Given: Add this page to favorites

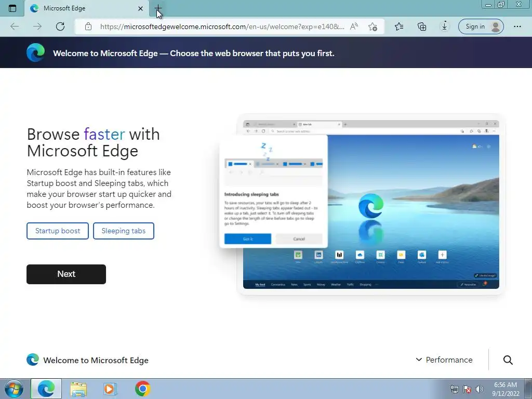Looking at the screenshot, I should 373,26.
